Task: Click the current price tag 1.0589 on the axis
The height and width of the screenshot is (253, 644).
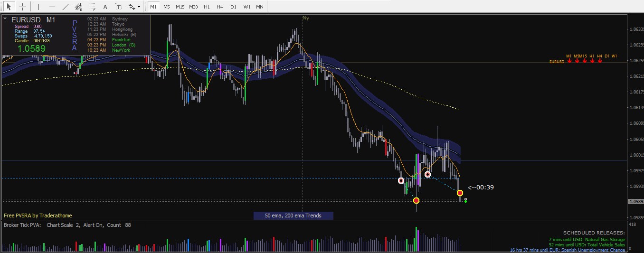Action: 635,202
